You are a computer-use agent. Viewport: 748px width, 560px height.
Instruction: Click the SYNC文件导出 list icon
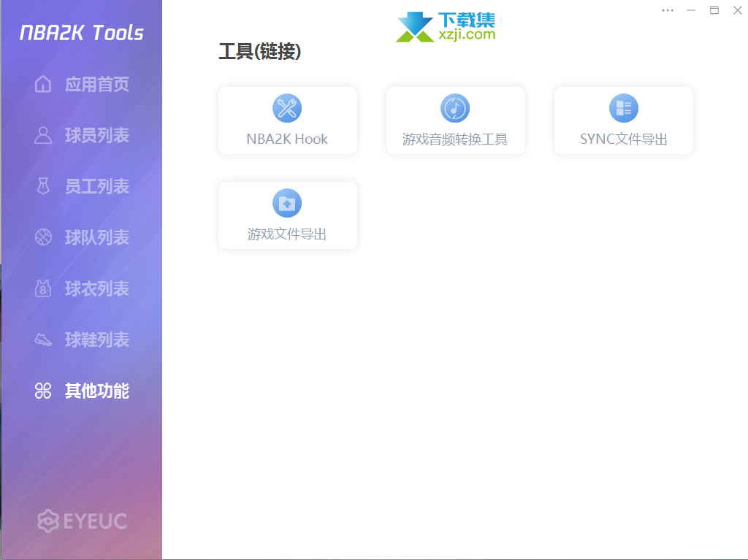pos(624,108)
